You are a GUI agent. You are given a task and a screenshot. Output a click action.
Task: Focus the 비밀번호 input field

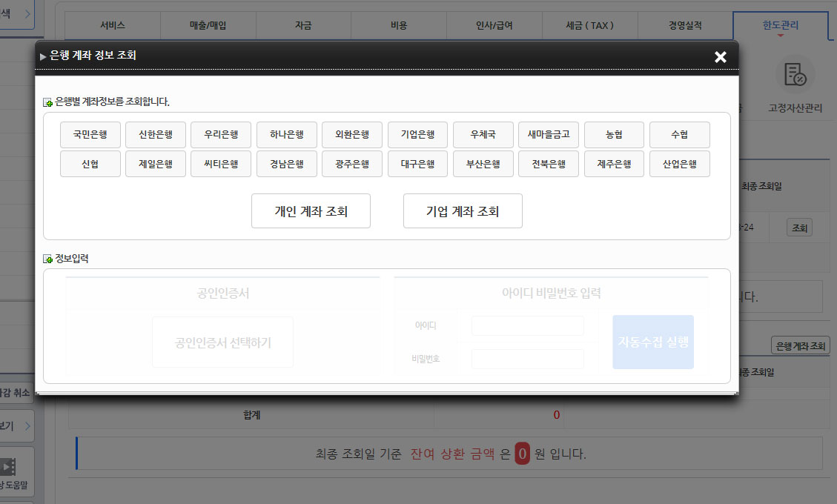527,359
